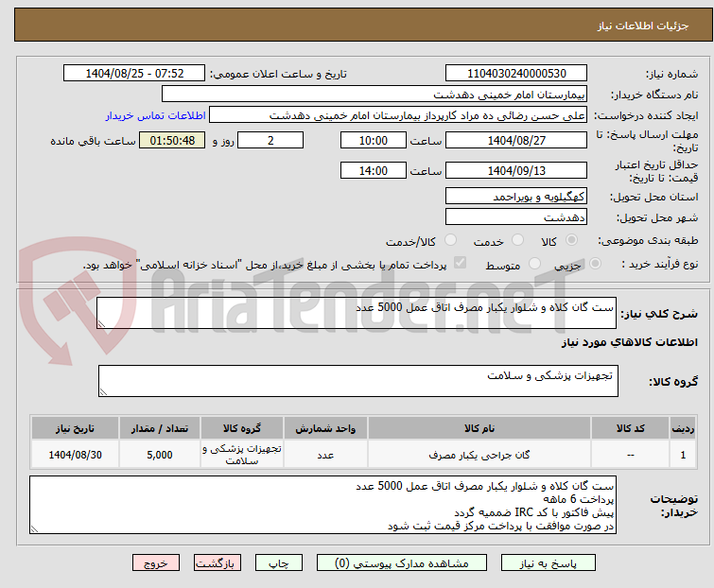Click the بازگشت back button
Image resolution: width=714 pixels, height=588 pixels.
click(218, 563)
